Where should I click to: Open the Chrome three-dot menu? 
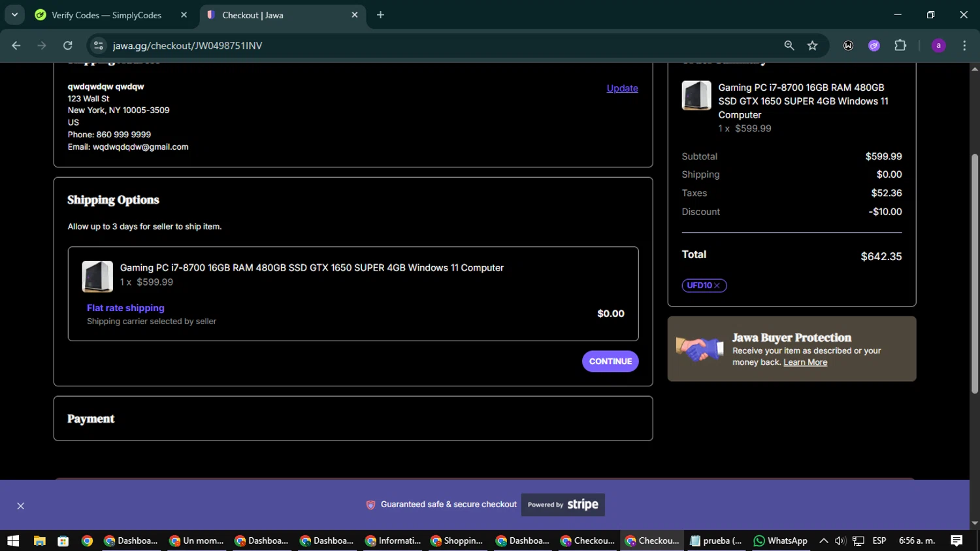(x=964, y=46)
